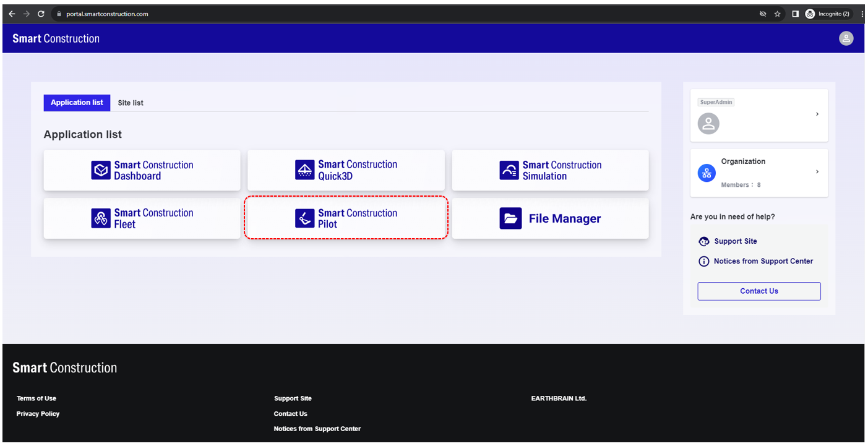Screen dimensions: 868x446
Task: Open the footer Contact Us link
Action: pos(290,414)
